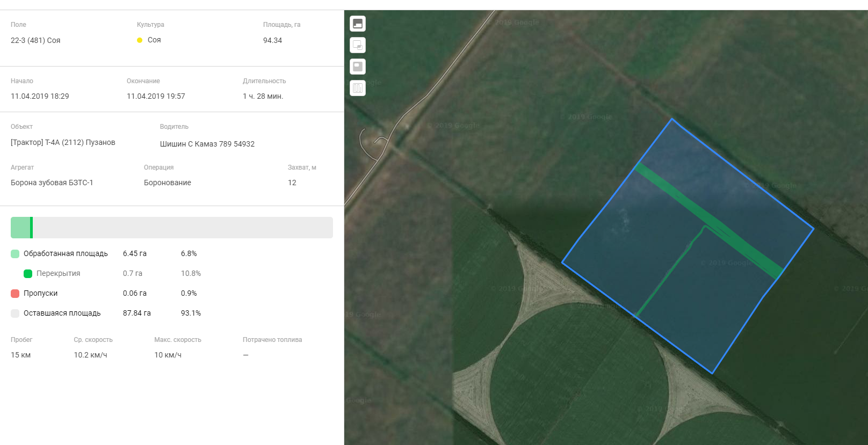Click the operation value Боронование
Image resolution: width=868 pixels, height=445 pixels.
coord(167,183)
